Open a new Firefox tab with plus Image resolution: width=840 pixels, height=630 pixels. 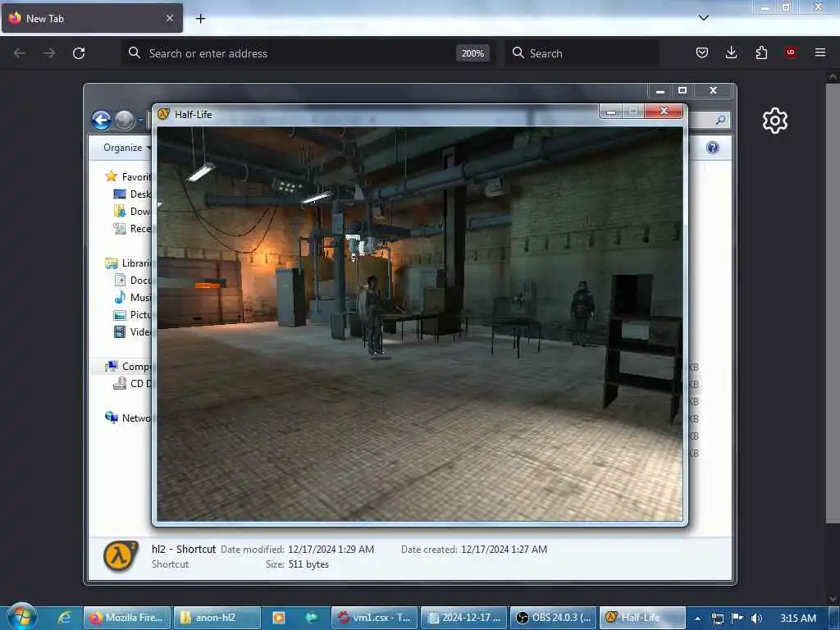coord(200,19)
